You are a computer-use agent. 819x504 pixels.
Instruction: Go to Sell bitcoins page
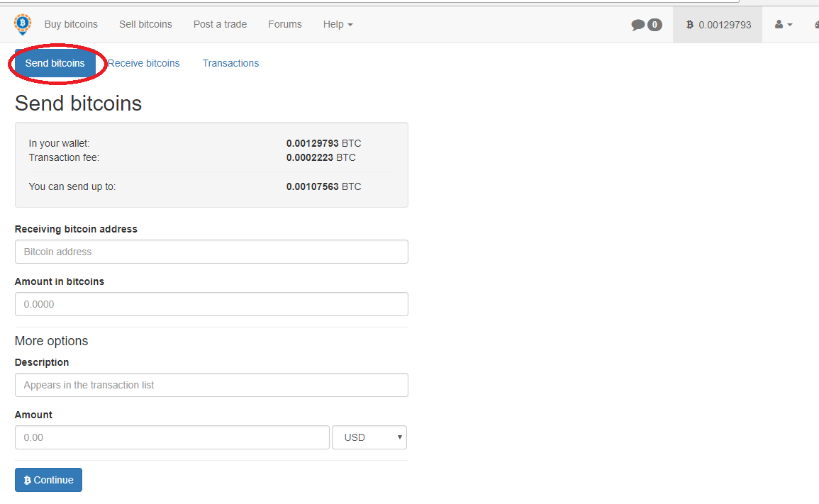[145, 24]
